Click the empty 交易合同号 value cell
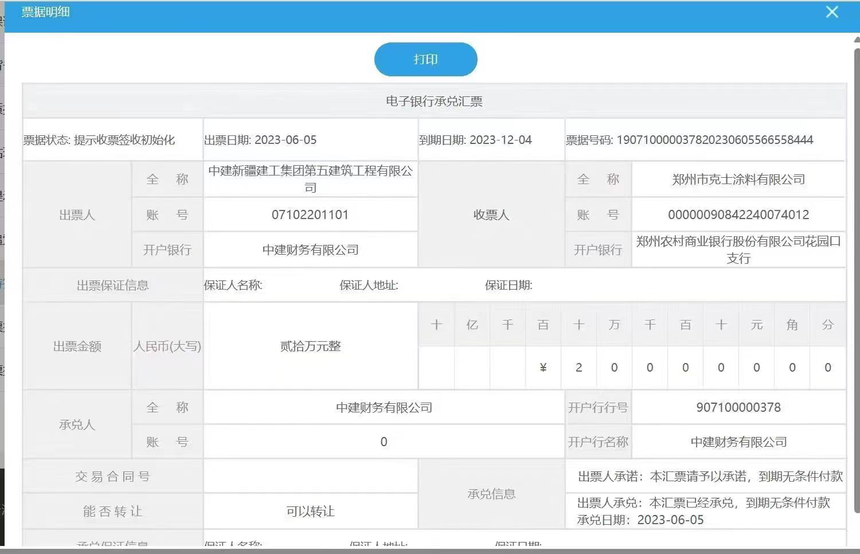The height and width of the screenshot is (554, 860). tap(310, 476)
